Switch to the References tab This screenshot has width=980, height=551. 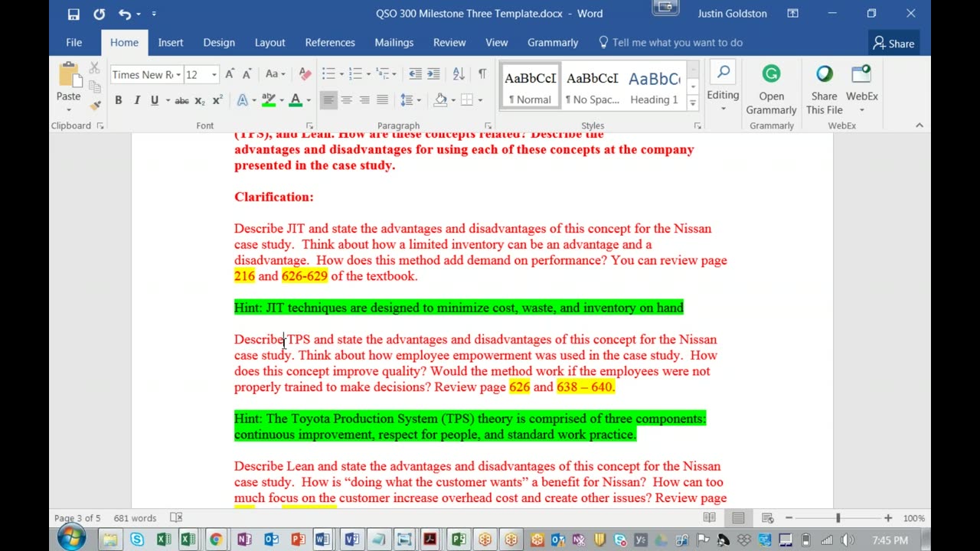tap(330, 43)
